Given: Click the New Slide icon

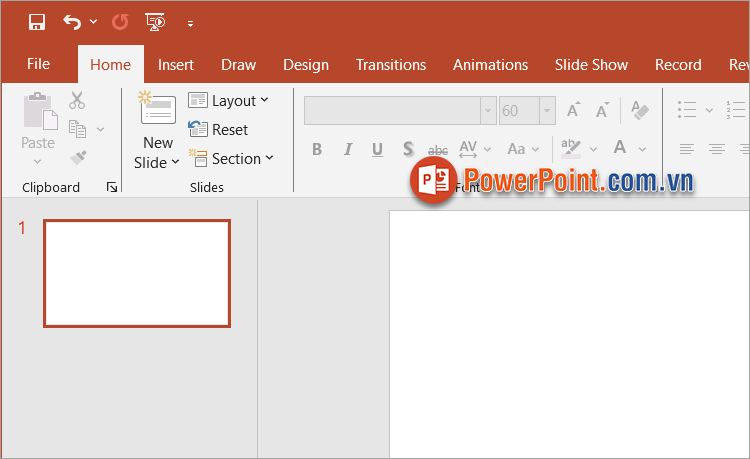Looking at the screenshot, I should (157, 108).
